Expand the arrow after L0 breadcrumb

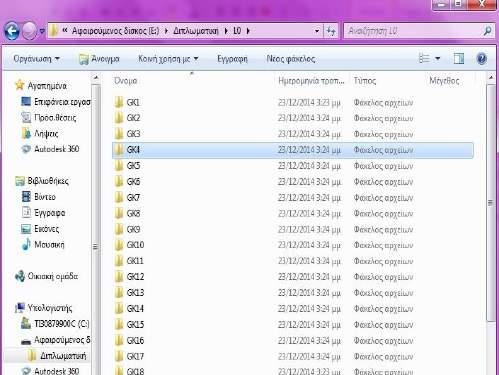tap(248, 31)
